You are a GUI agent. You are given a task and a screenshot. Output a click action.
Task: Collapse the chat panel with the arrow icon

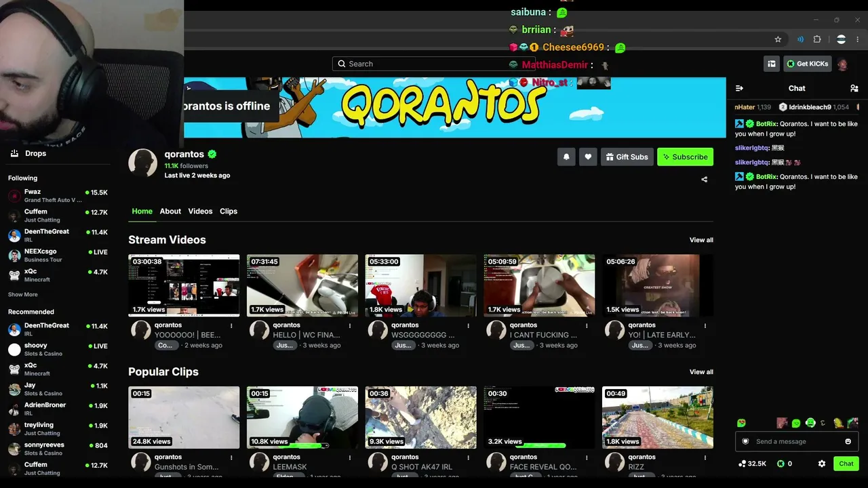pyautogui.click(x=740, y=88)
